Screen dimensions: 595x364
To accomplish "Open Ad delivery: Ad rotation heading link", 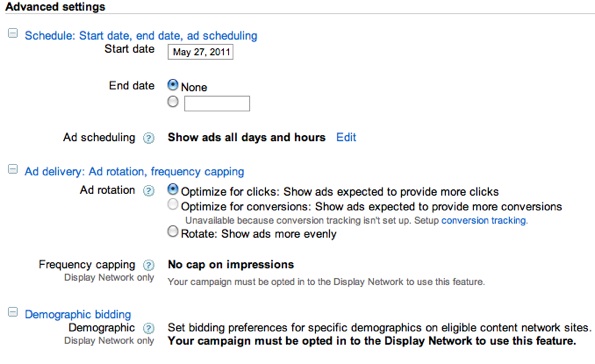I will tap(134, 172).
